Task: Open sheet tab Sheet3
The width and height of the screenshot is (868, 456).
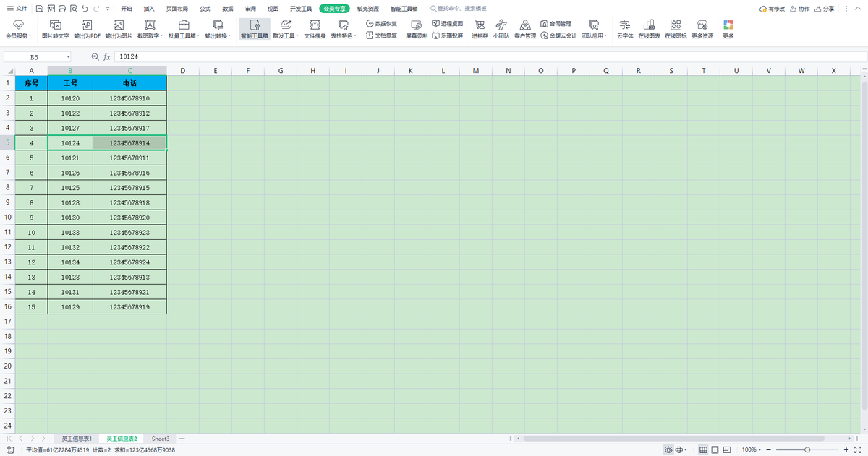Action: (161, 439)
